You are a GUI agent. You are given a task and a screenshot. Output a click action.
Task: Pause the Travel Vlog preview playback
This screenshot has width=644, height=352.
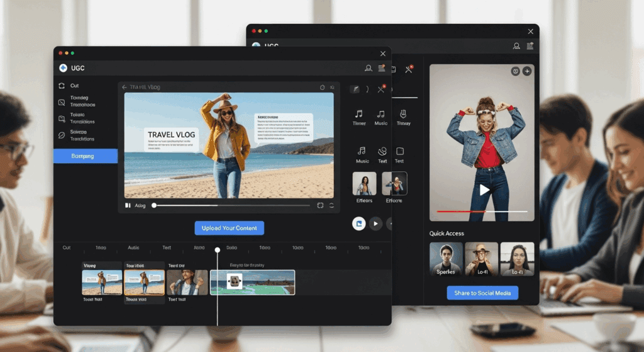pyautogui.click(x=128, y=205)
